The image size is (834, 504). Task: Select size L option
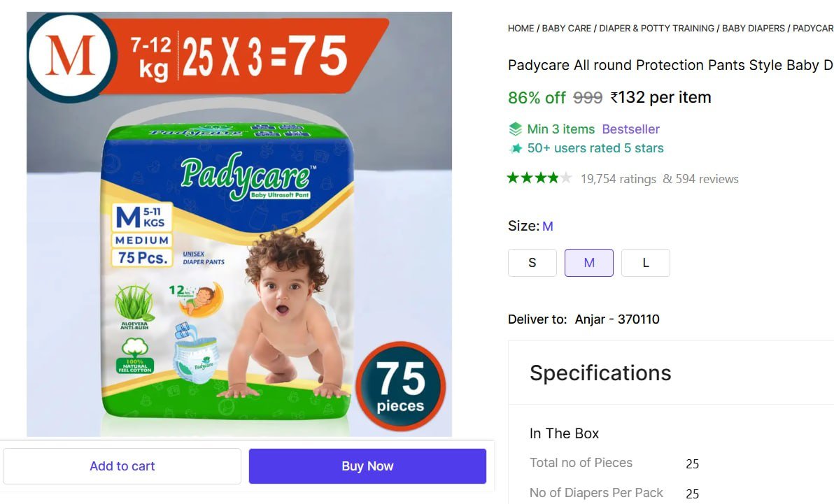tap(646, 263)
